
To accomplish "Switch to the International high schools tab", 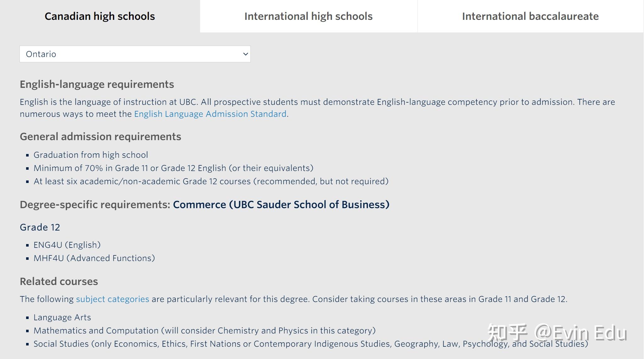I will point(308,16).
